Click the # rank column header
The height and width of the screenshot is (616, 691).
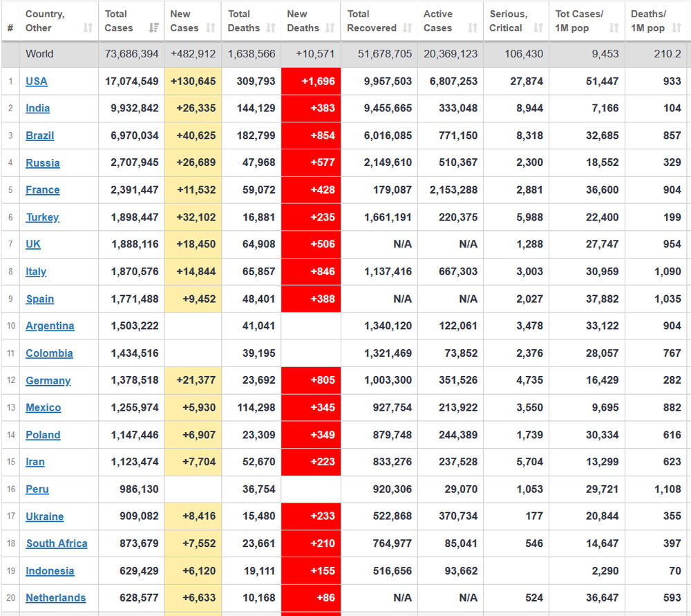10,28
